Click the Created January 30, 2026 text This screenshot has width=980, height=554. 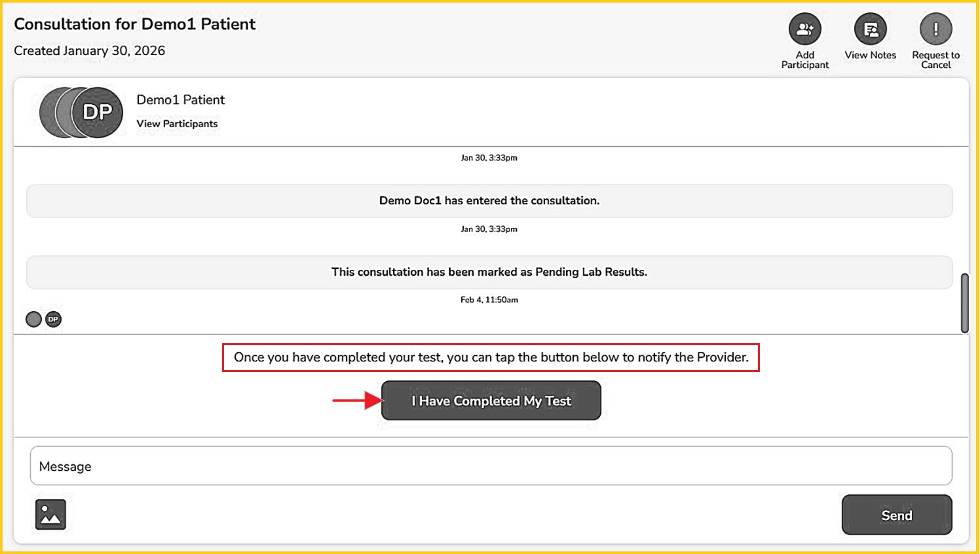coord(90,51)
